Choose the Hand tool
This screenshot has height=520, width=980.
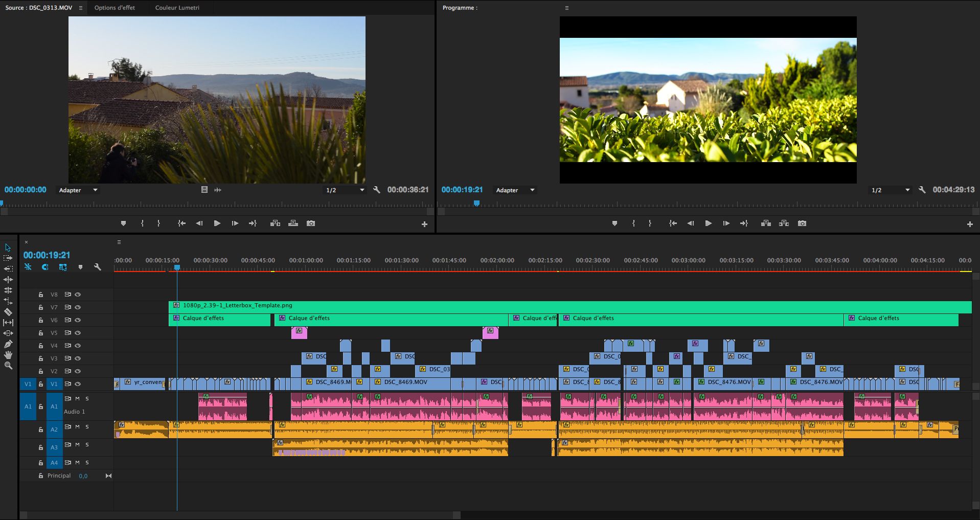point(8,355)
